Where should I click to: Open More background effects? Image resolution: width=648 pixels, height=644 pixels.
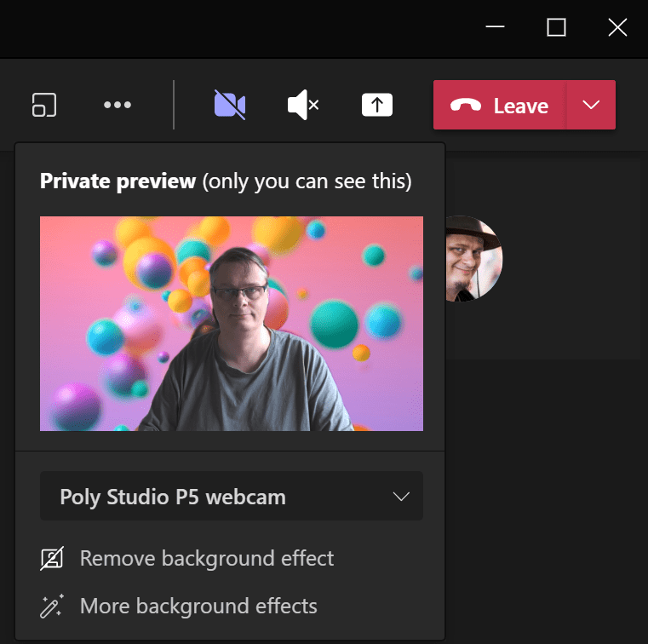click(198, 607)
